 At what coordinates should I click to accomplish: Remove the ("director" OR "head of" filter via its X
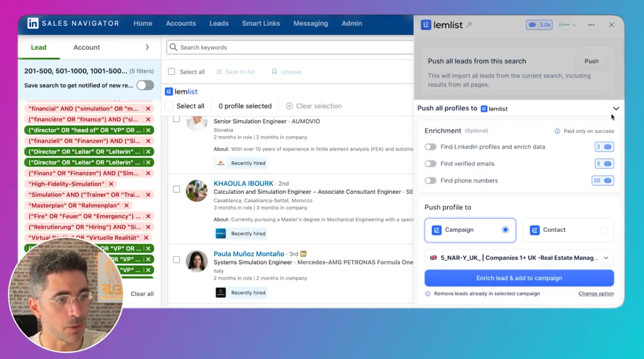coord(148,130)
